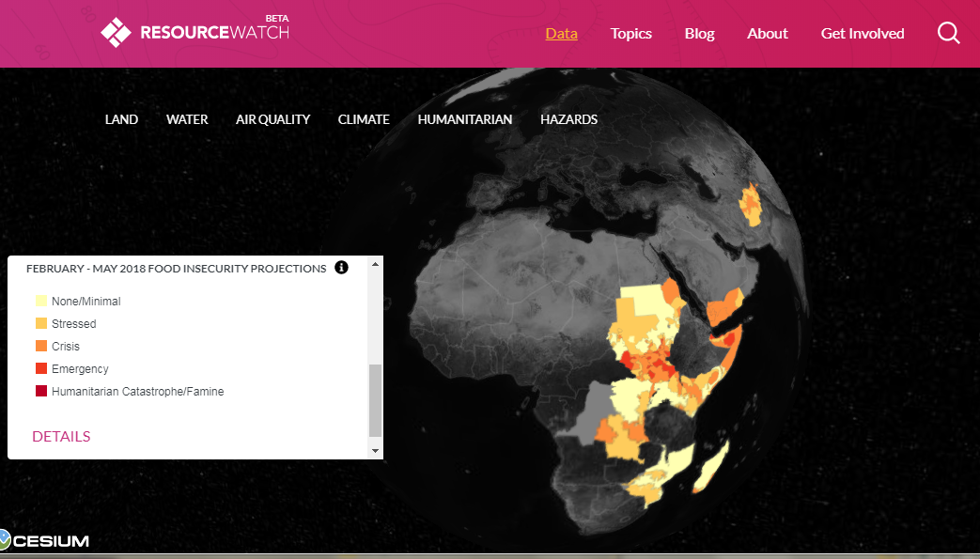This screenshot has height=559, width=980.
Task: Select the LAND category tab
Action: [121, 119]
